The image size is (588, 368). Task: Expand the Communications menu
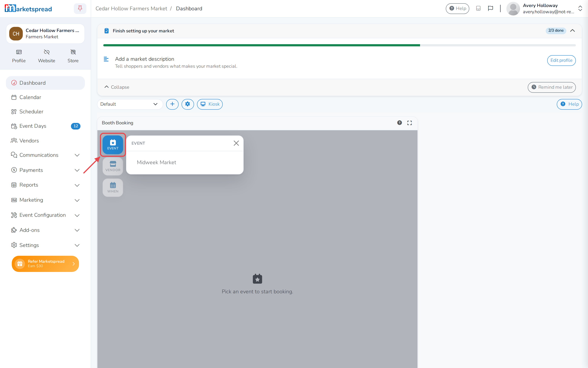coord(45,155)
